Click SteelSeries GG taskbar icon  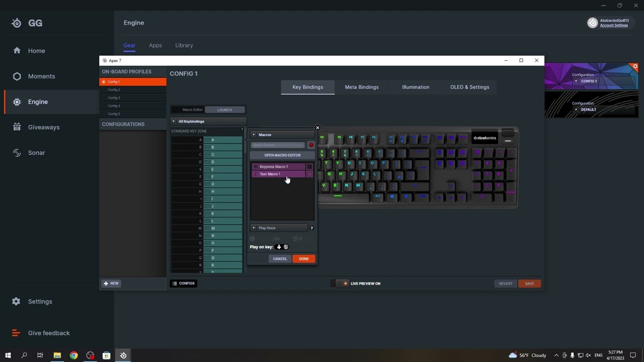(123, 355)
